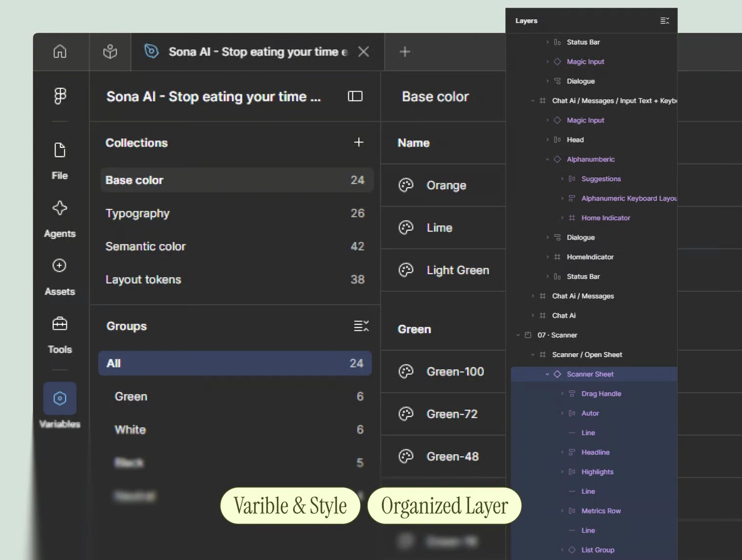Click the Organized Layer label pill
742x560 pixels.
(x=444, y=505)
